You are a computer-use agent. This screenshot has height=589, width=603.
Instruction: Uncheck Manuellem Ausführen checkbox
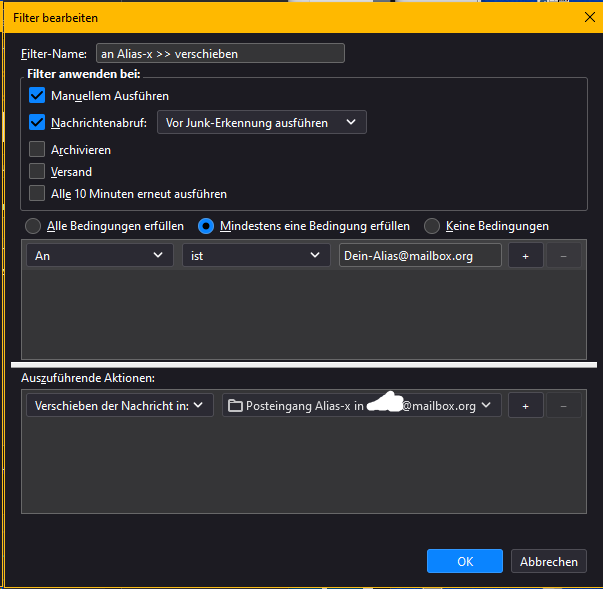point(37,95)
